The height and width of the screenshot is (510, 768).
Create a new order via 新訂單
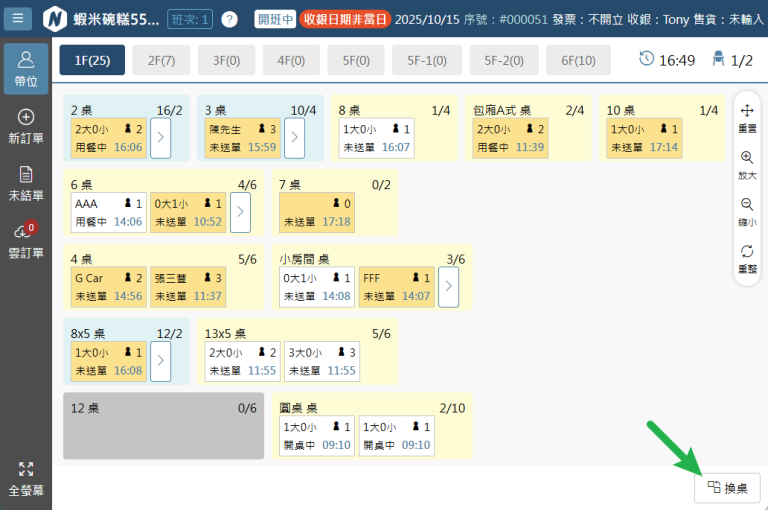[x=26, y=125]
